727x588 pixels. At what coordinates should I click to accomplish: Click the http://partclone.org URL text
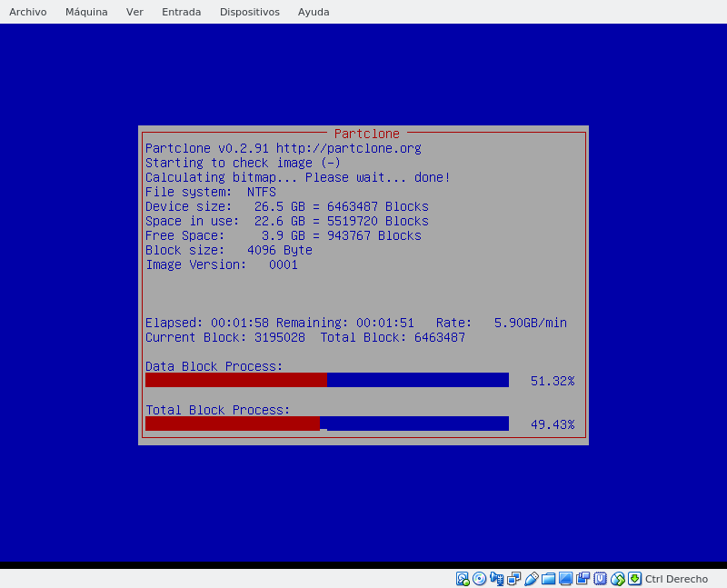[x=349, y=148]
